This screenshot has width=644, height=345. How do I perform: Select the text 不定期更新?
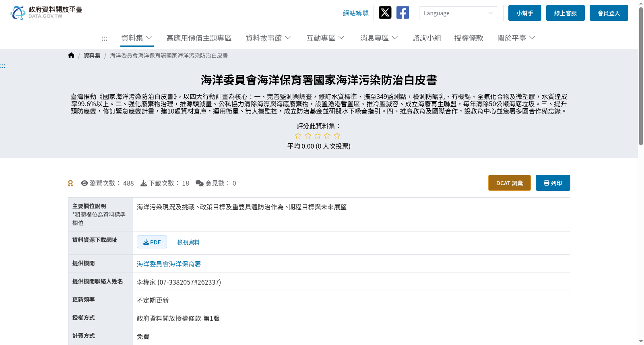click(153, 300)
